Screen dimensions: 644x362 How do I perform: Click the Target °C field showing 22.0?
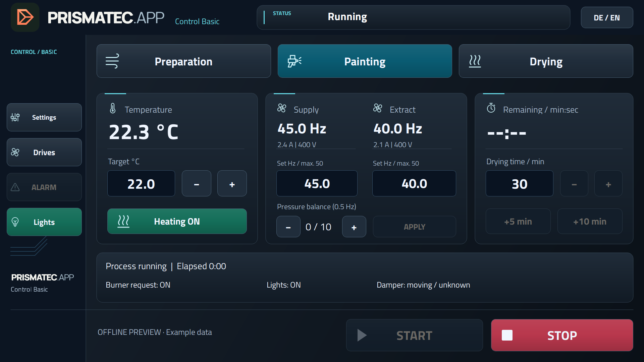pyautogui.click(x=141, y=183)
